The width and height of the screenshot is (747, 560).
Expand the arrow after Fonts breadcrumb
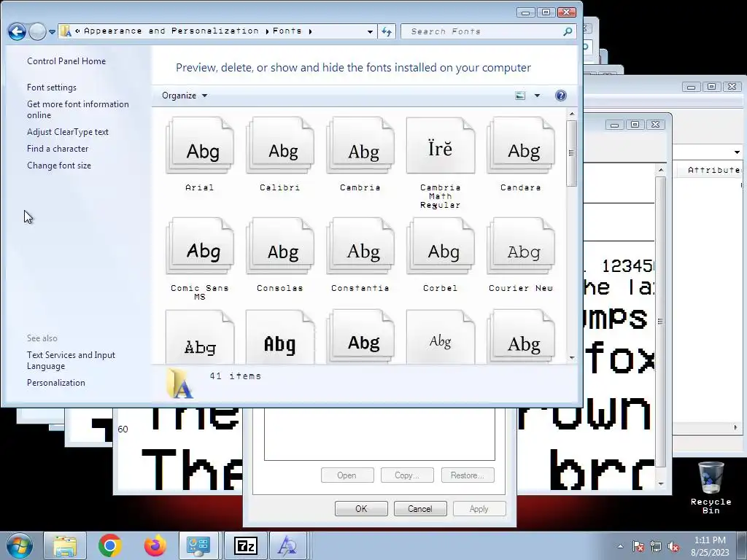[x=310, y=31]
